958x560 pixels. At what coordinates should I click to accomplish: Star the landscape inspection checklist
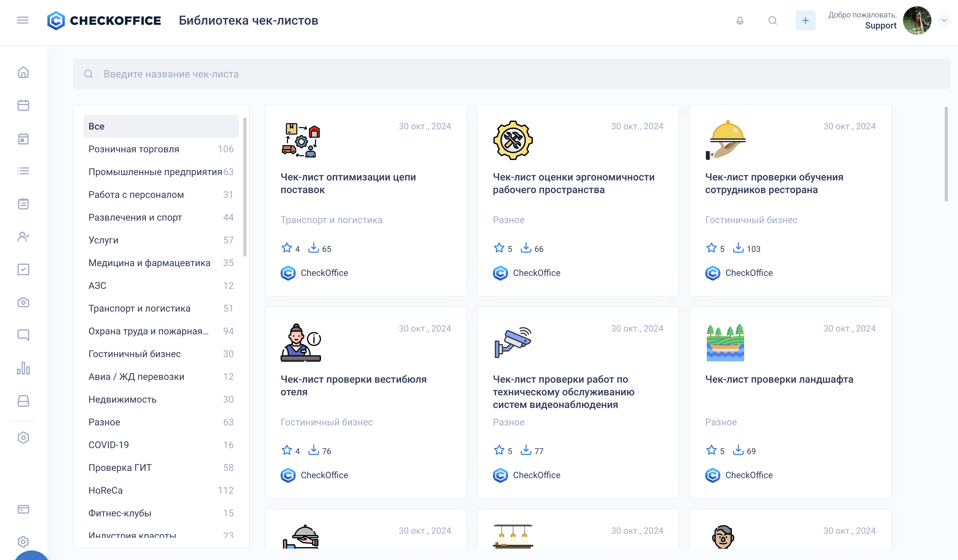711,451
